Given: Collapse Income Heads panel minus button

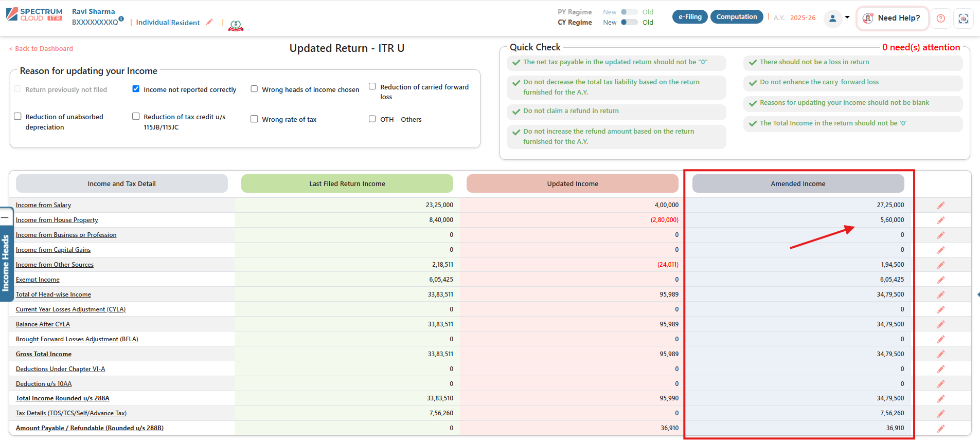Looking at the screenshot, I should 5,217.
